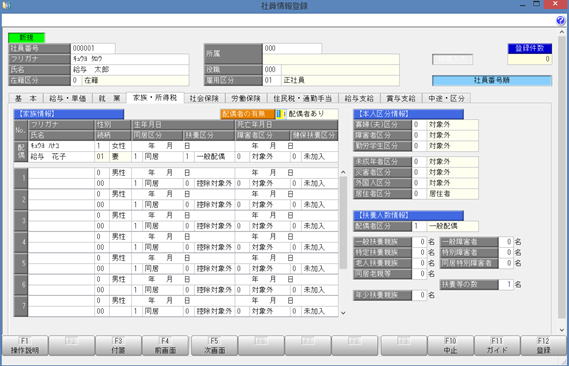569x366 pixels.
Task: Switch to the 中途・区分 tab
Action: [446, 98]
